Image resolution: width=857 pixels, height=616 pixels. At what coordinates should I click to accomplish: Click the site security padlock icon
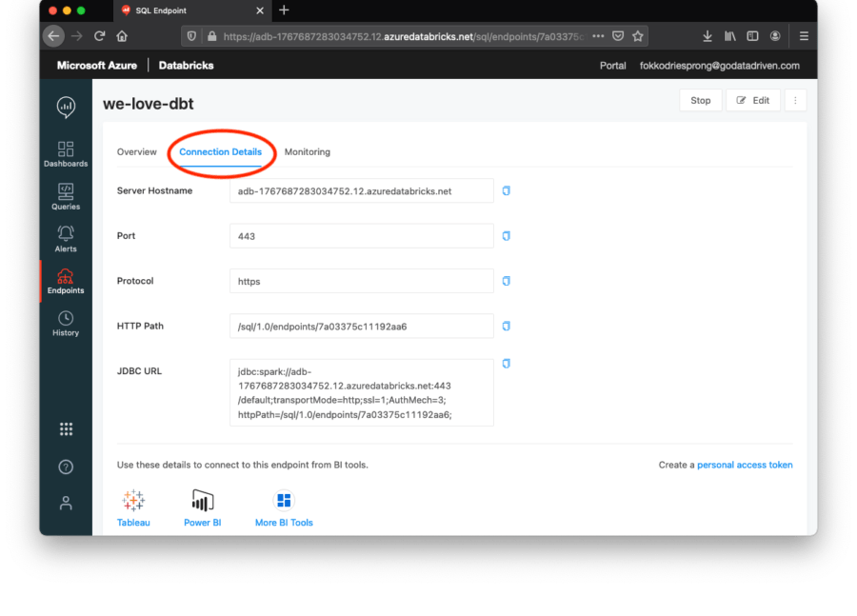211,36
